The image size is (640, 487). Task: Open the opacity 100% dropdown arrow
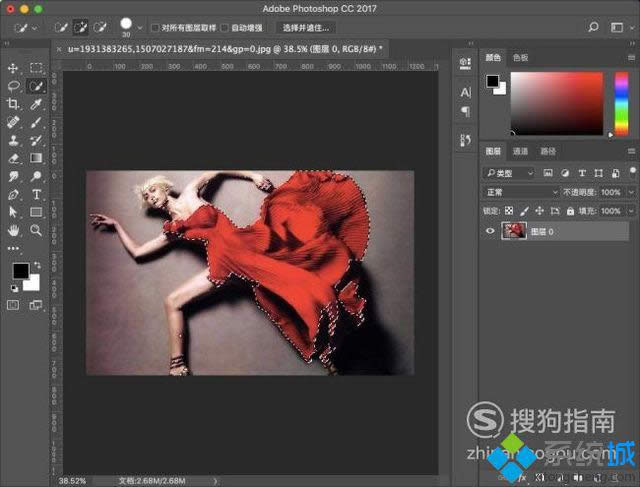(630, 192)
